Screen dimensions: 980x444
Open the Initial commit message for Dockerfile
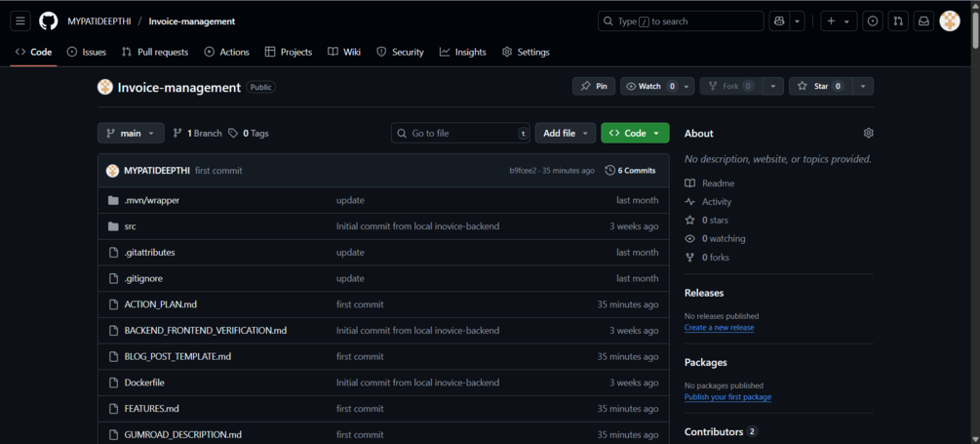pos(417,383)
